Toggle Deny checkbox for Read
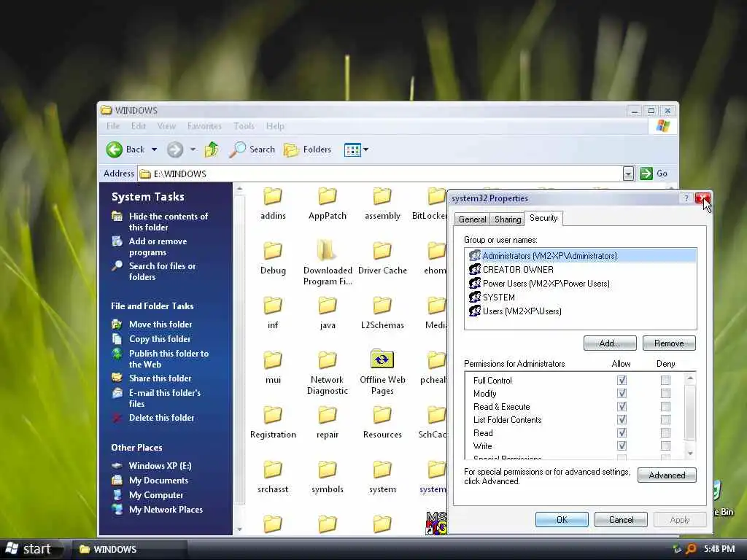This screenshot has height=560, width=747. point(665,432)
